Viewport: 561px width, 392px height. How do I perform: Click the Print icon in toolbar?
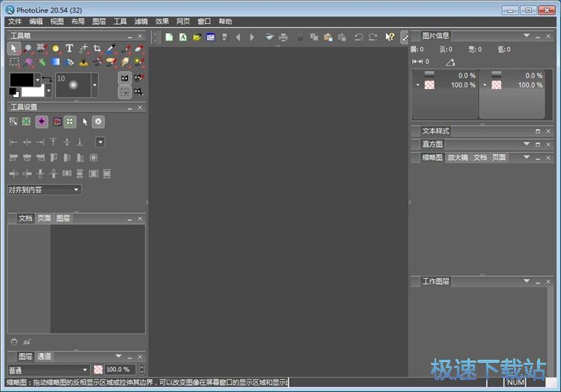(283, 37)
